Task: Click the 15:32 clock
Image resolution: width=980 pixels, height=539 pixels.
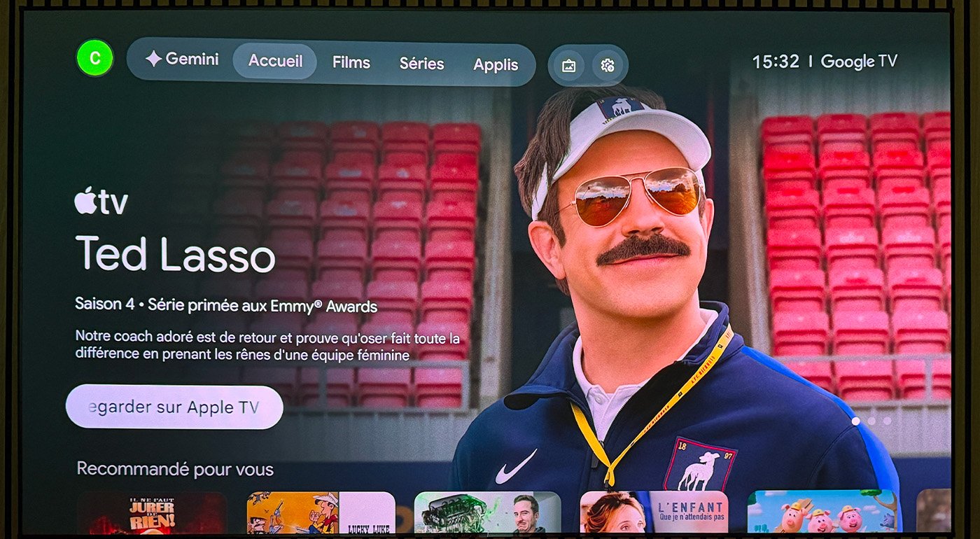Action: 776,62
